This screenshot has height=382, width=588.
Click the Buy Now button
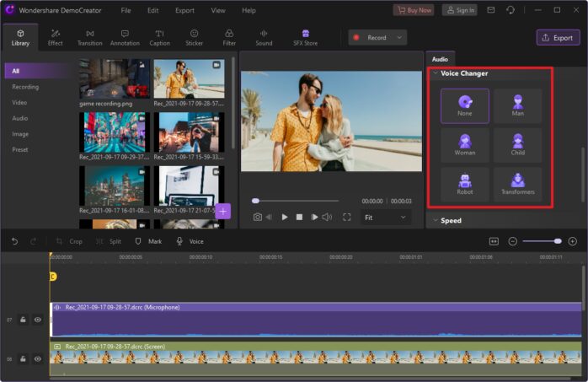click(x=414, y=10)
